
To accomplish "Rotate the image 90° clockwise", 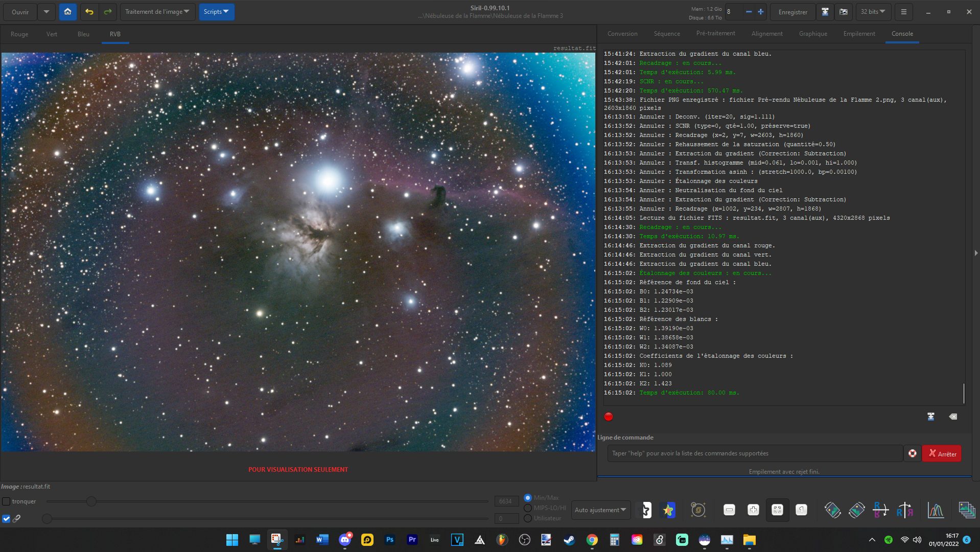I will [857, 510].
